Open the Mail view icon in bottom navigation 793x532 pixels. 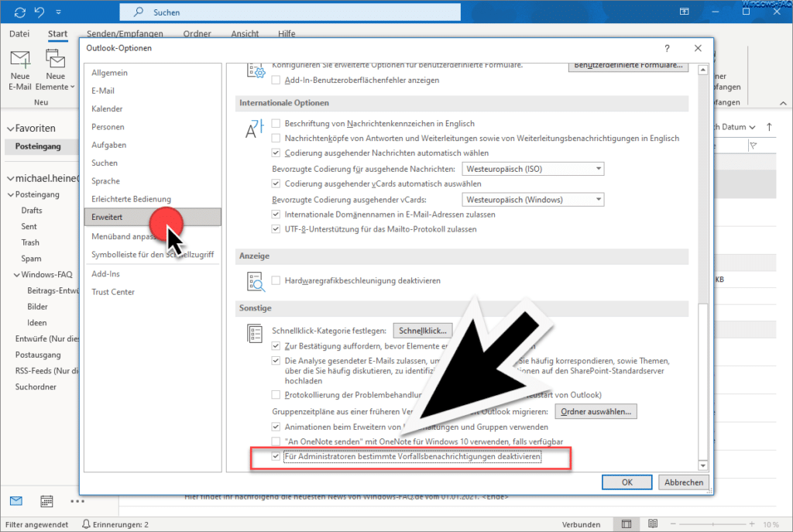[16, 501]
